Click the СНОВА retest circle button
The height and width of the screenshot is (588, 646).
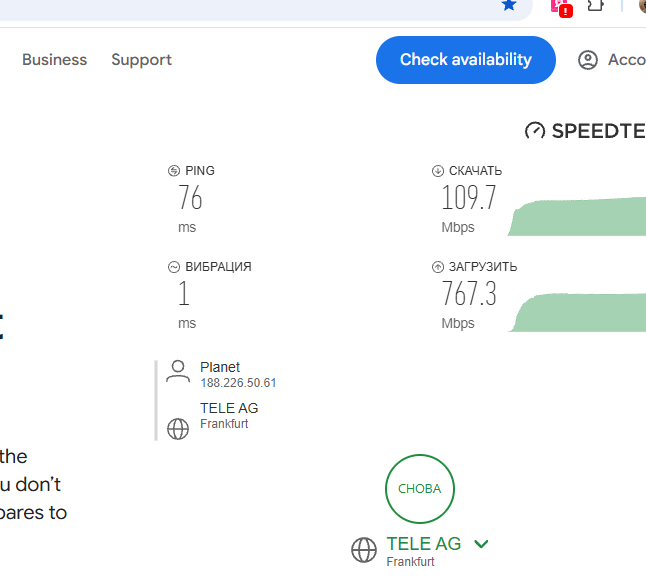point(420,489)
